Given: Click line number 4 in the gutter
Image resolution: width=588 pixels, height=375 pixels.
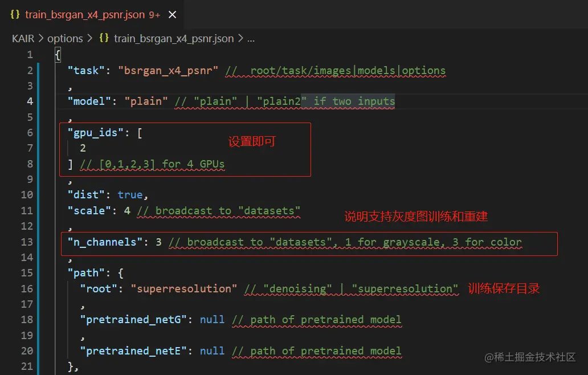Looking at the screenshot, I should [30, 101].
